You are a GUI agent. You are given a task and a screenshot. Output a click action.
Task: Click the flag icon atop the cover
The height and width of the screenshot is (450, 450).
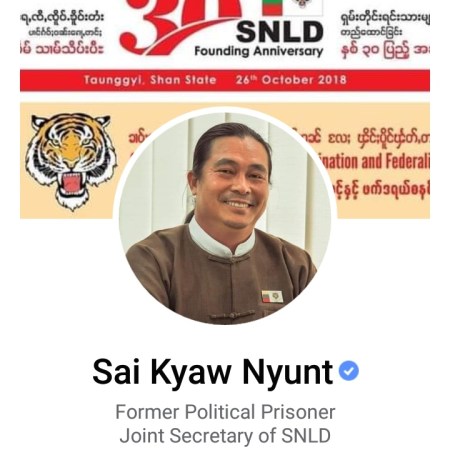[x=273, y=7]
